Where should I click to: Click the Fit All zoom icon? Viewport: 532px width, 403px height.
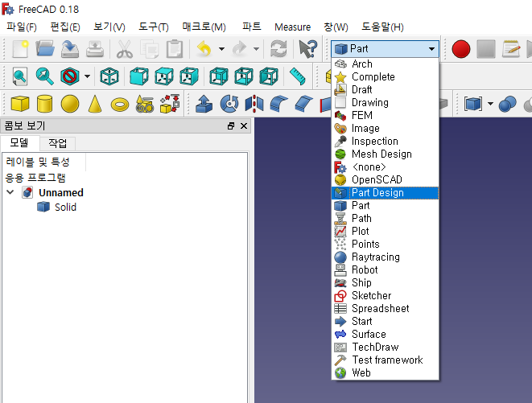(x=19, y=76)
